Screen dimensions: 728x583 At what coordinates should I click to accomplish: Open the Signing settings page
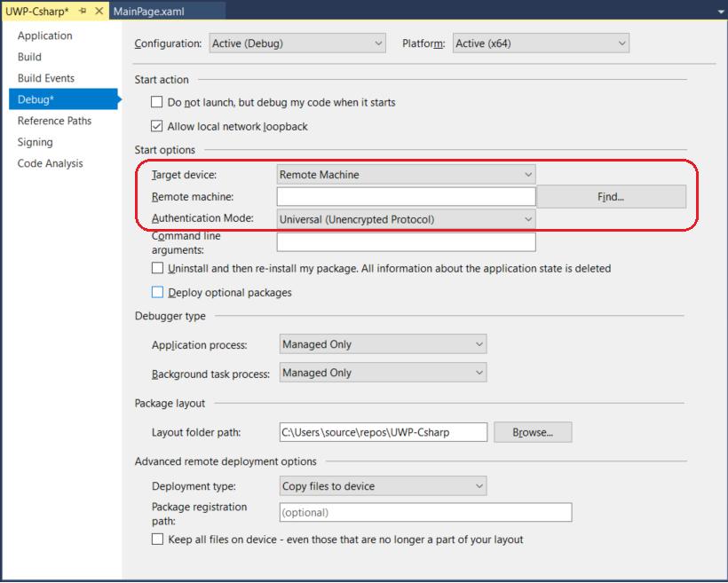pos(35,142)
